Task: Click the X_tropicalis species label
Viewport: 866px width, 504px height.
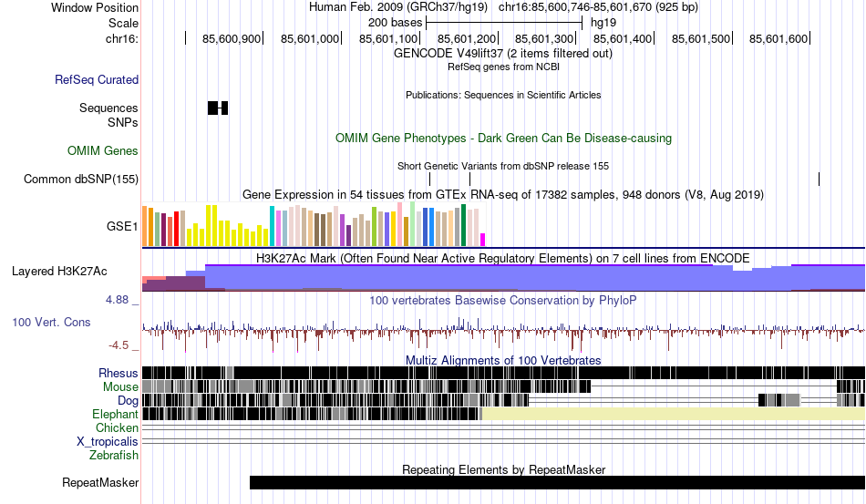Action: (108, 442)
